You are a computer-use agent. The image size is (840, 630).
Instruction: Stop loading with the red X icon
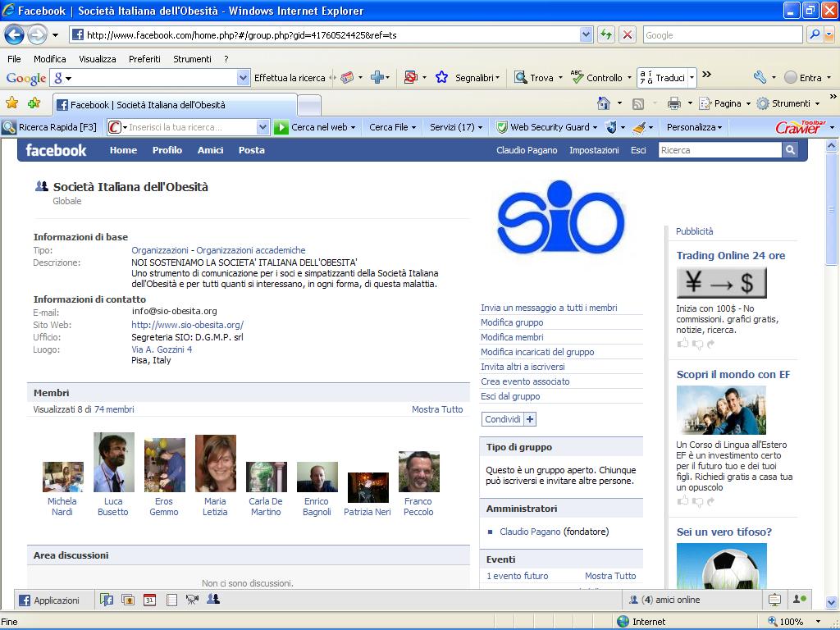628,34
